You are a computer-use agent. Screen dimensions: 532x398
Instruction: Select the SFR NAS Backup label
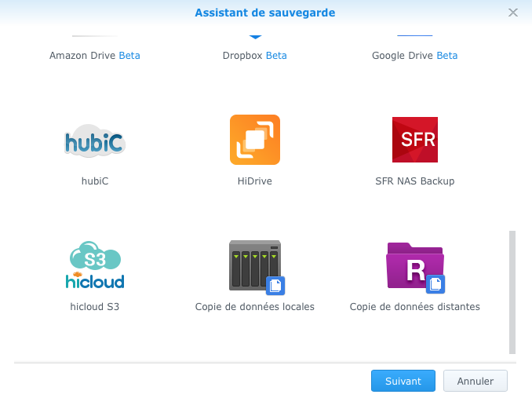click(414, 181)
